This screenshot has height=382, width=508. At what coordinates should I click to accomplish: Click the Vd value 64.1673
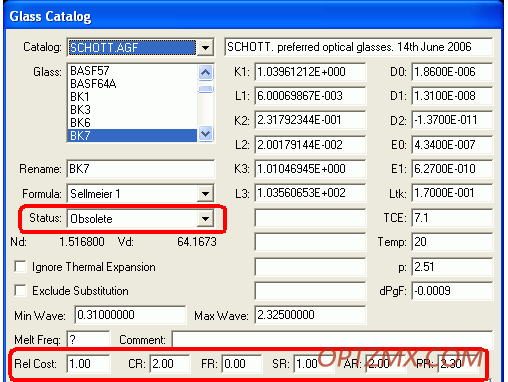pyautogui.click(x=197, y=242)
